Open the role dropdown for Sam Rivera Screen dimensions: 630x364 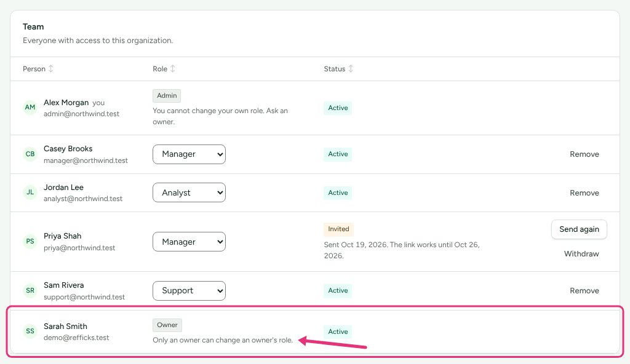(189, 290)
